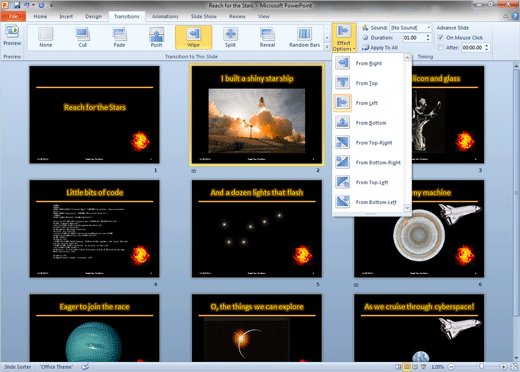Toggle the spell check status icon
Image resolution: width=520 pixels, height=372 pixels.
click(x=85, y=367)
